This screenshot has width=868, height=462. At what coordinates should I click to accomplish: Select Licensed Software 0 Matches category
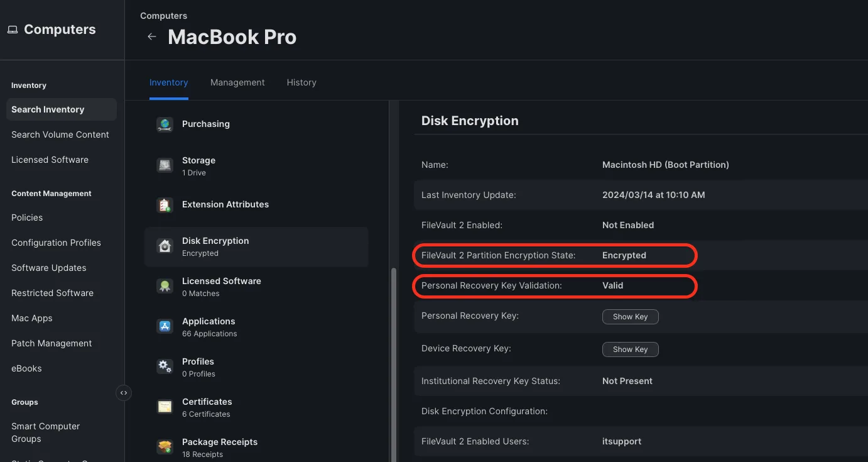(x=256, y=287)
